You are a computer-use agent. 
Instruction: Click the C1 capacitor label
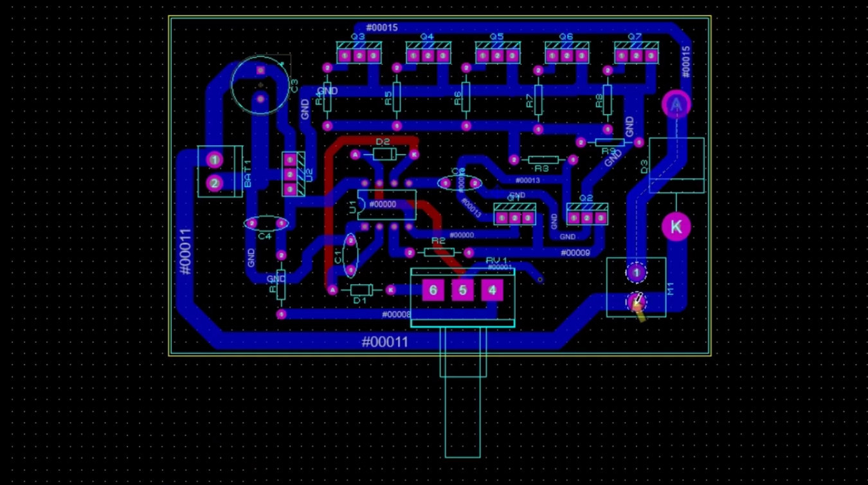pos(339,257)
